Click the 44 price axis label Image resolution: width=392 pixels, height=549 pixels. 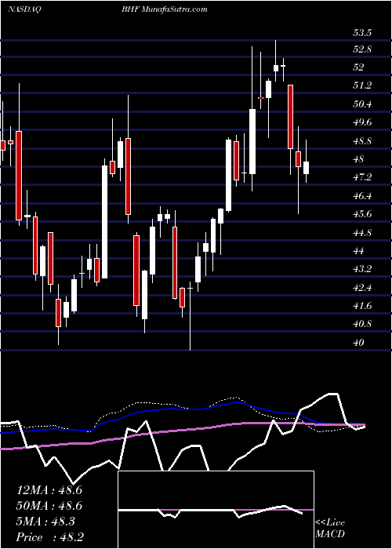pyautogui.click(x=359, y=251)
